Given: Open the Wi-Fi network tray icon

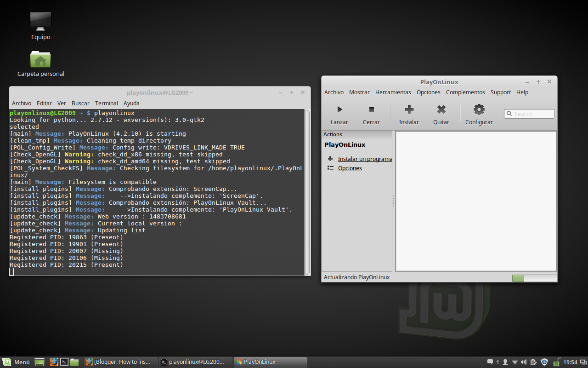Looking at the screenshot, I should (515, 362).
